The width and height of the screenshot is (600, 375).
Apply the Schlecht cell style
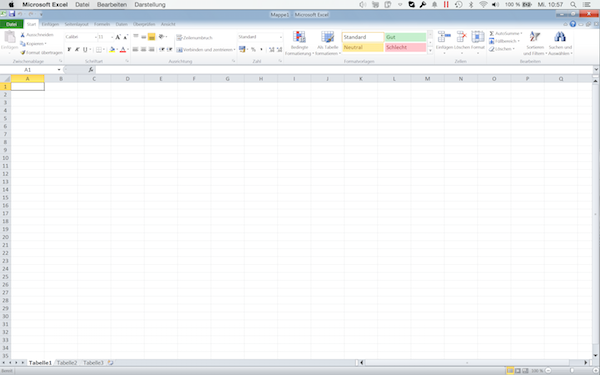[405, 47]
